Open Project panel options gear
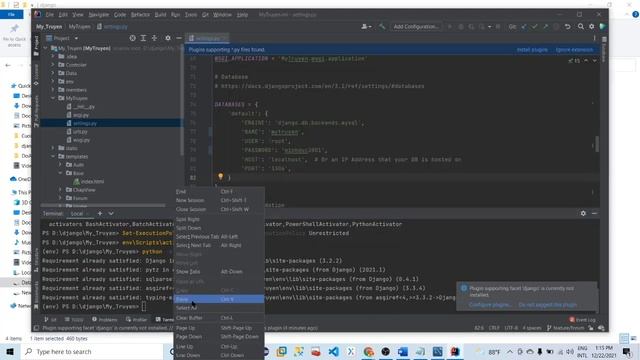The width and height of the screenshot is (640, 360). click(x=168, y=38)
